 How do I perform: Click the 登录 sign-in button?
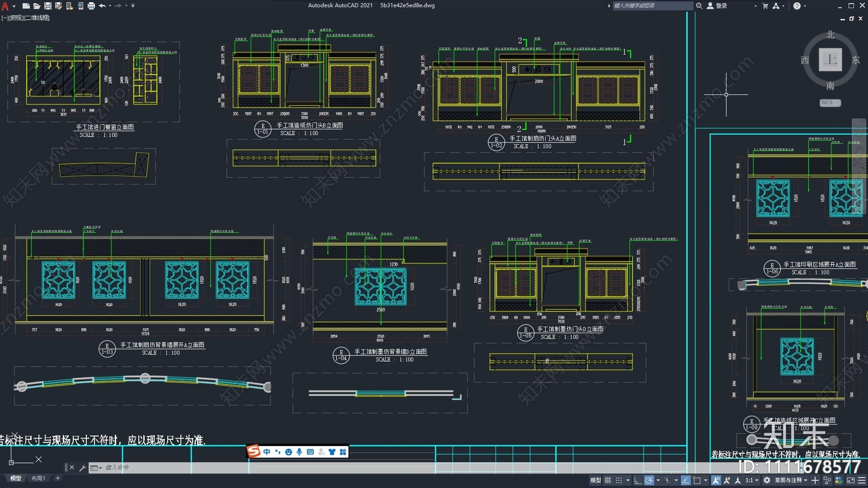[717, 5]
